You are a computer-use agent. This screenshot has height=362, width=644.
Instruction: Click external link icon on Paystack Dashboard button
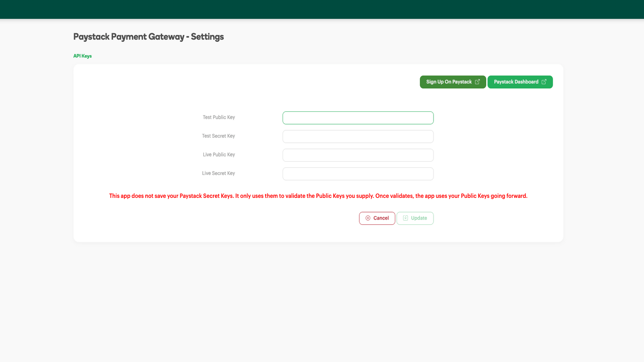point(544,82)
